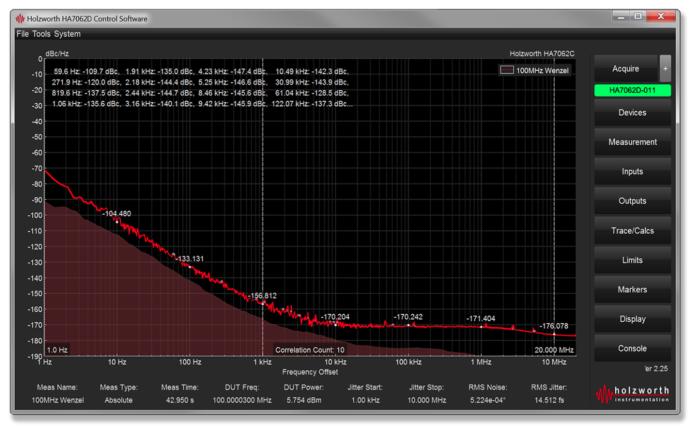Open the Markers panel
The image size is (691, 427).
coord(632,290)
